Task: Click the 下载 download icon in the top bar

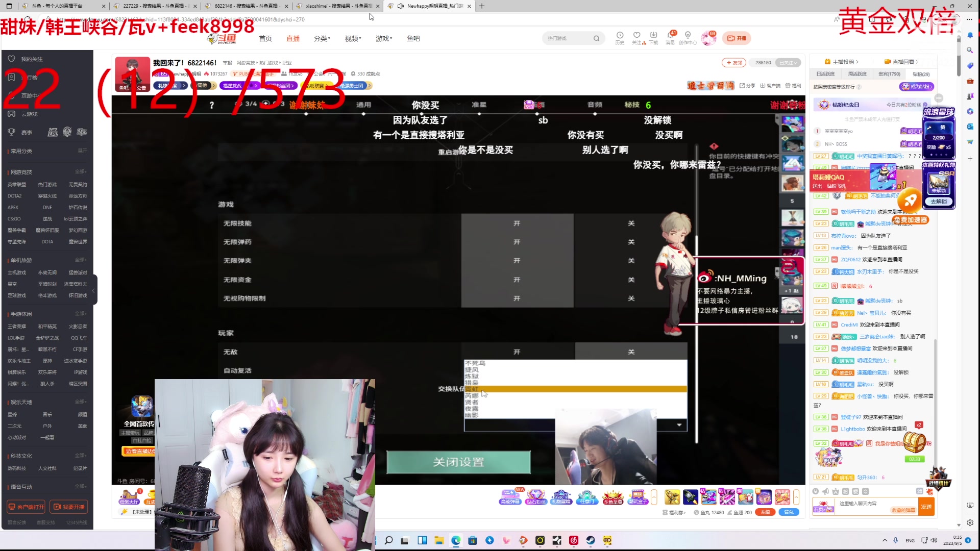Action: pos(654,36)
